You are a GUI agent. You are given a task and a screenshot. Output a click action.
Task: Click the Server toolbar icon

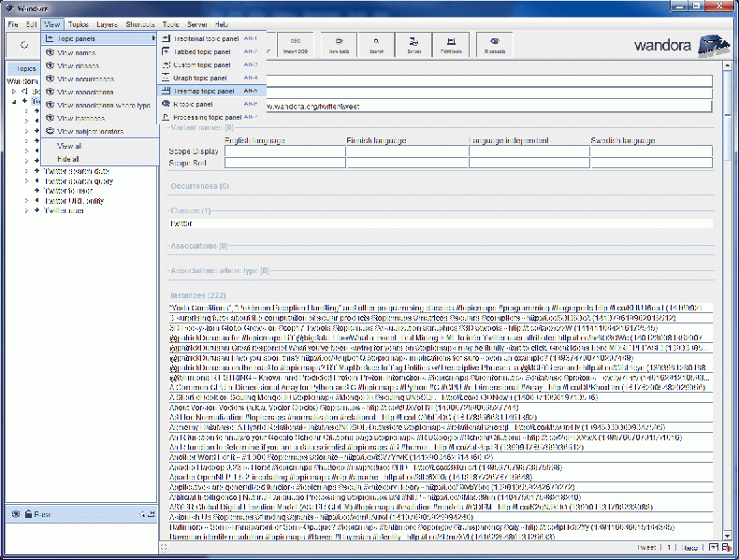click(x=413, y=45)
